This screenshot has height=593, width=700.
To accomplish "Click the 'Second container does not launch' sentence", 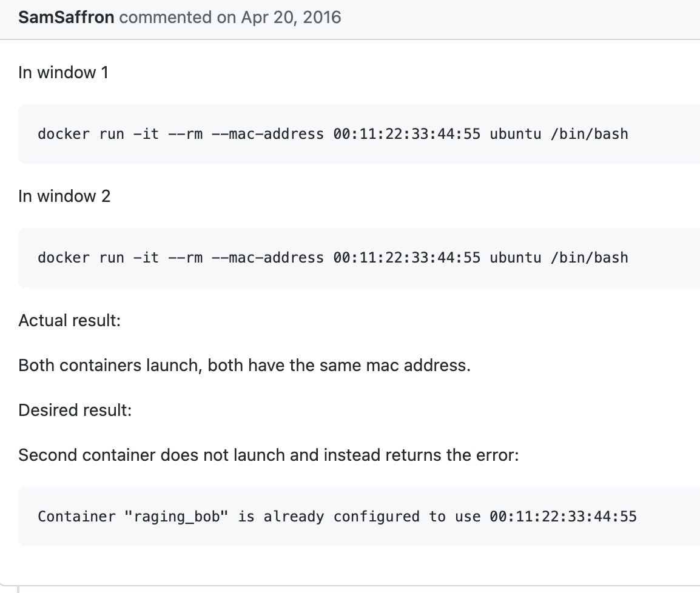I will 269,455.
